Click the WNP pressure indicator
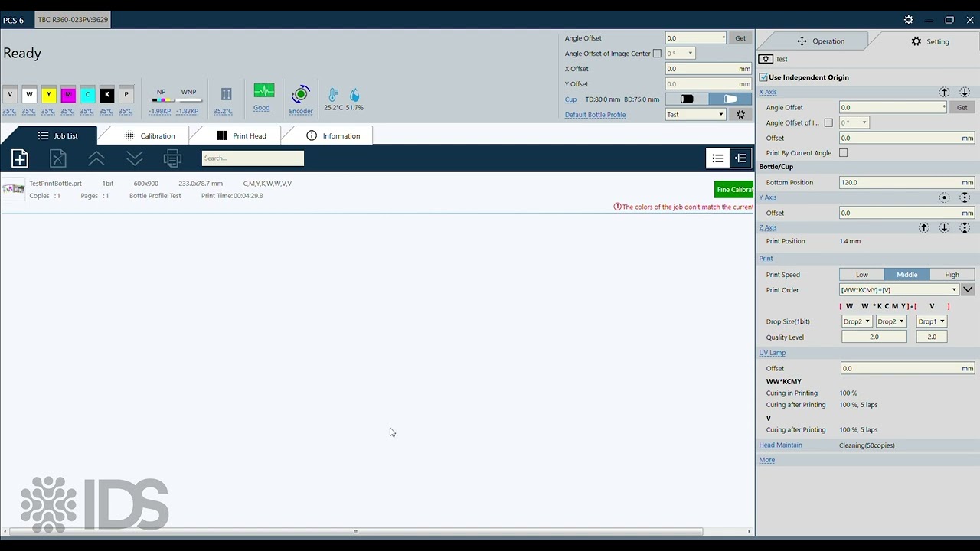980x551 pixels. (x=188, y=99)
